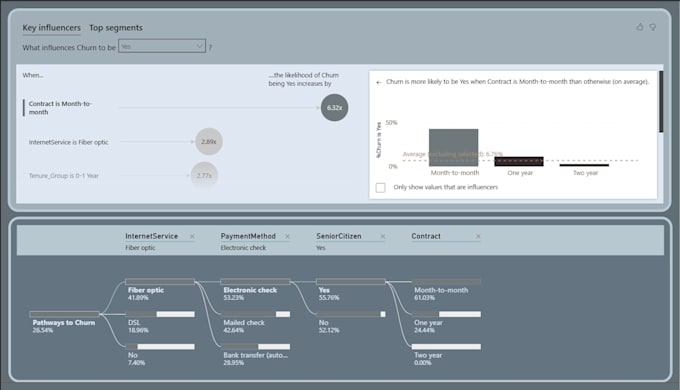Remove the Contract level

click(478, 236)
